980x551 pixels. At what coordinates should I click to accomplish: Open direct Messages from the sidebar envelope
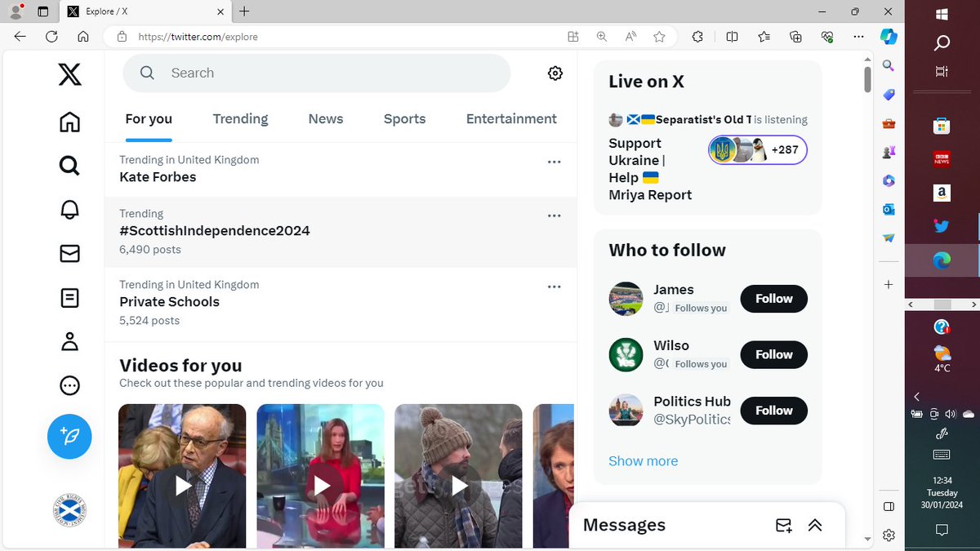69,253
